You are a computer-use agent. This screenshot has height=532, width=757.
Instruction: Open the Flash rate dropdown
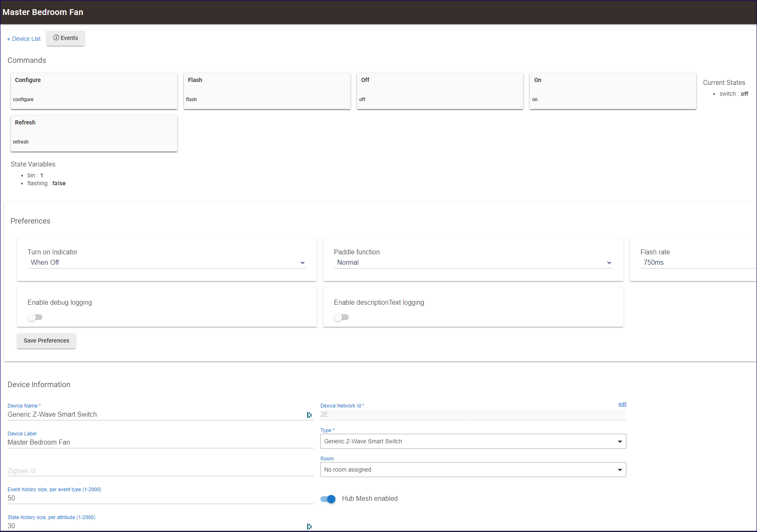click(698, 263)
